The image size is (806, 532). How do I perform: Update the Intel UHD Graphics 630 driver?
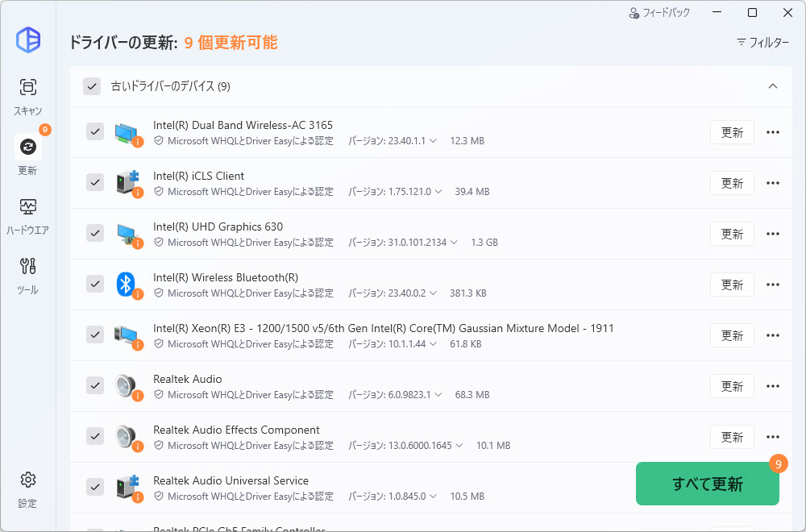click(732, 234)
